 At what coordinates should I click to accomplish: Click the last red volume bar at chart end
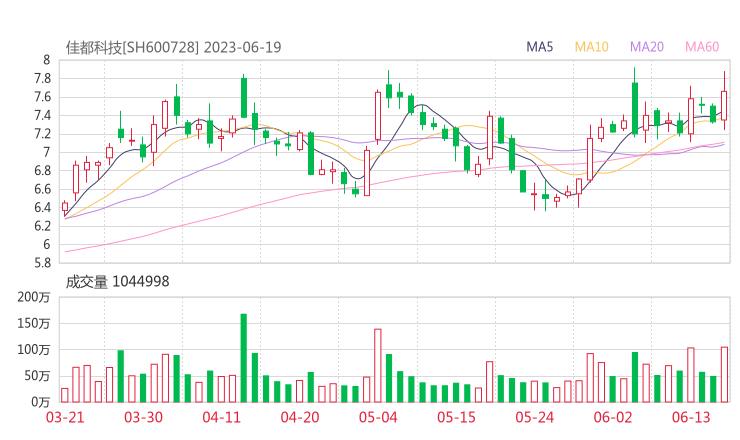(x=724, y=375)
